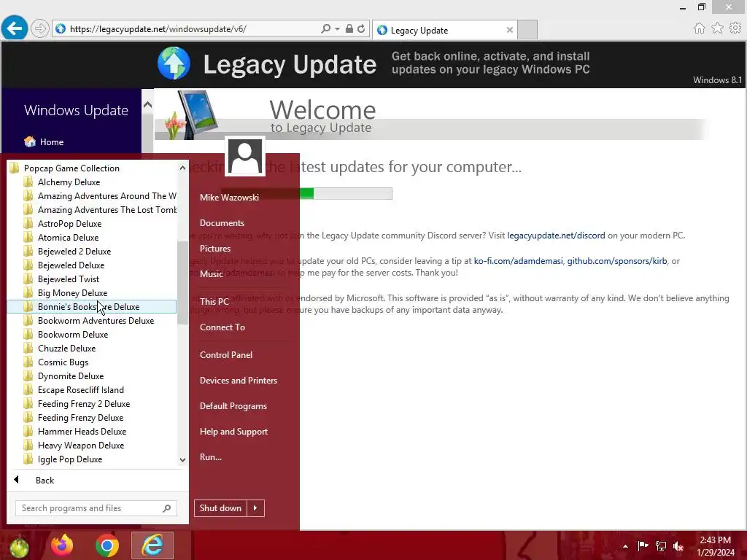Open Devices and Printers

pos(239,381)
